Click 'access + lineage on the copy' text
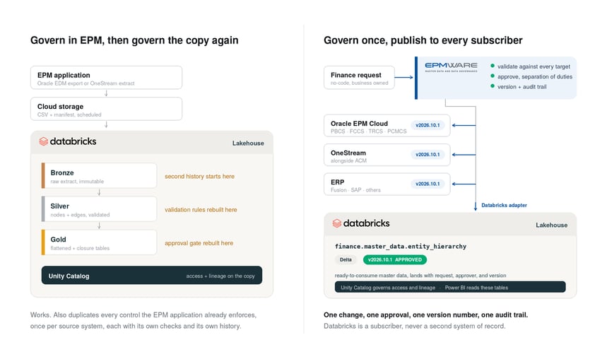This screenshot has height=364, width=607. [220, 276]
